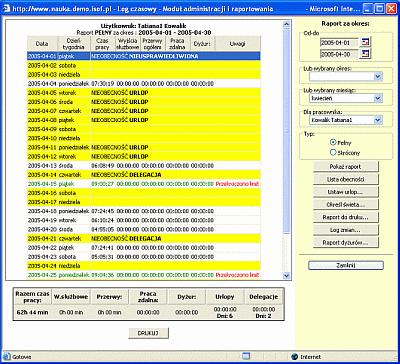Click the Uwagi column header
The image size is (400, 364).
[237, 44]
